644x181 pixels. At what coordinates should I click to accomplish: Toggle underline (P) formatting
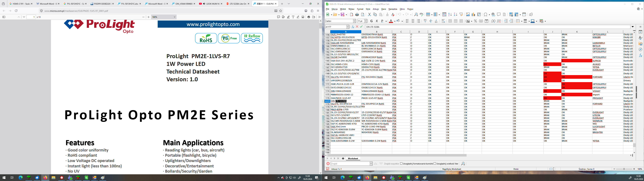click(x=382, y=21)
